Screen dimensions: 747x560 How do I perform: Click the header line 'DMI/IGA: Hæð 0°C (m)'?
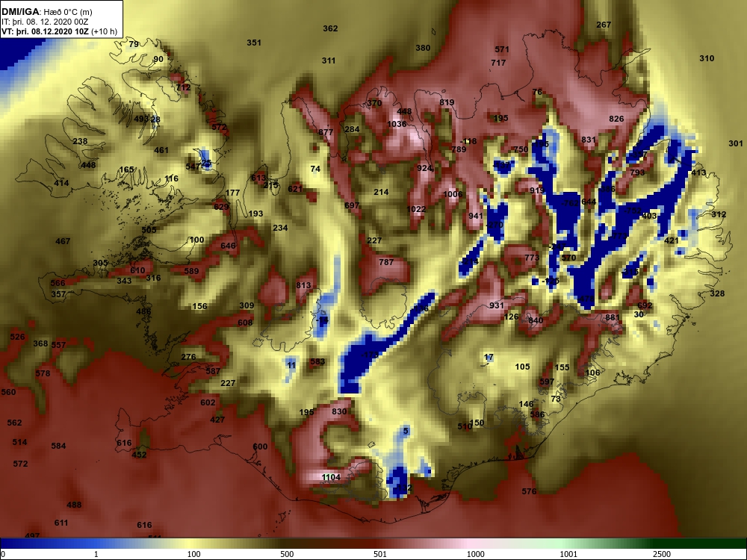[x=46, y=12]
